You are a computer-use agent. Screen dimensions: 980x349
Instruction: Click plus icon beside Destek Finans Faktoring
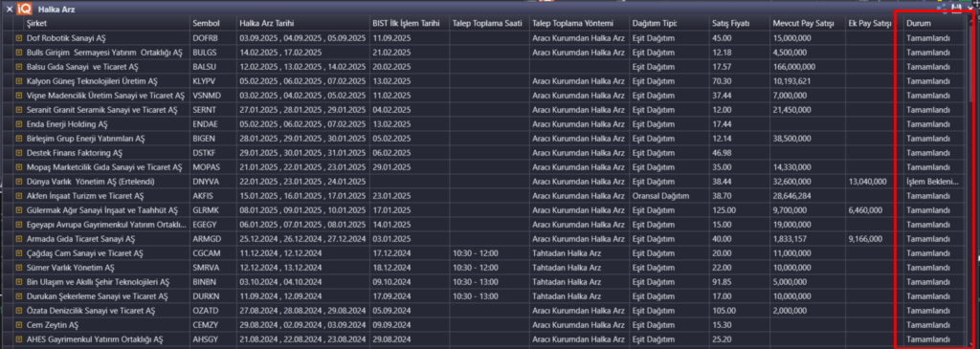[19, 153]
